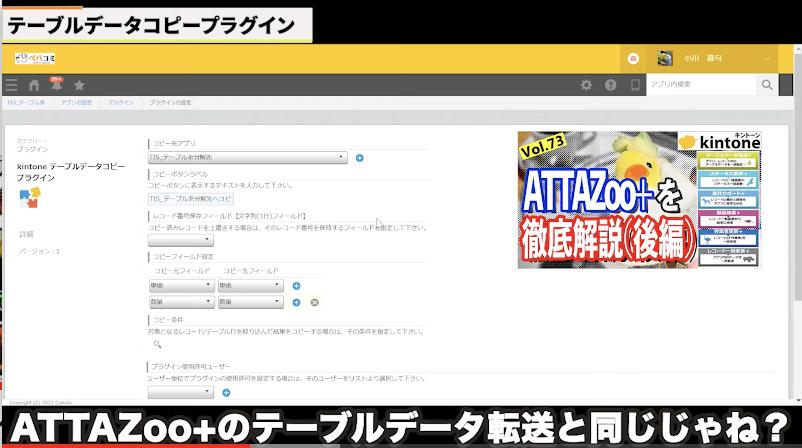Open bookmarks via the star icon
Image resolution: width=802 pixels, height=448 pixels.
pyautogui.click(x=79, y=85)
